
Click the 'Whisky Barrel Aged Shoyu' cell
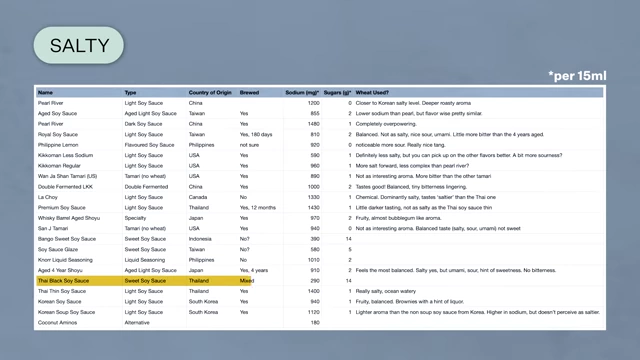click(x=69, y=218)
